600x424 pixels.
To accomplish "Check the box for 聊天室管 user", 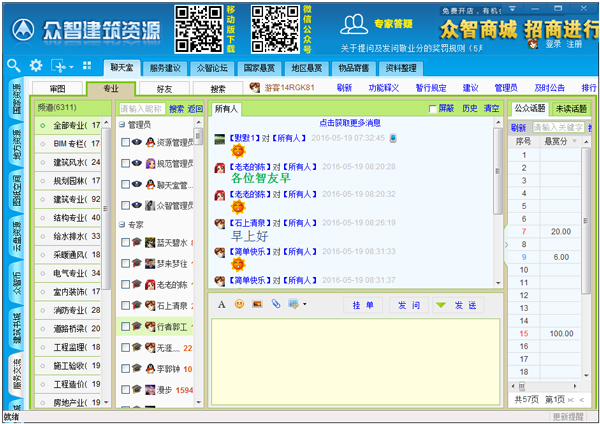I will click(x=125, y=184).
